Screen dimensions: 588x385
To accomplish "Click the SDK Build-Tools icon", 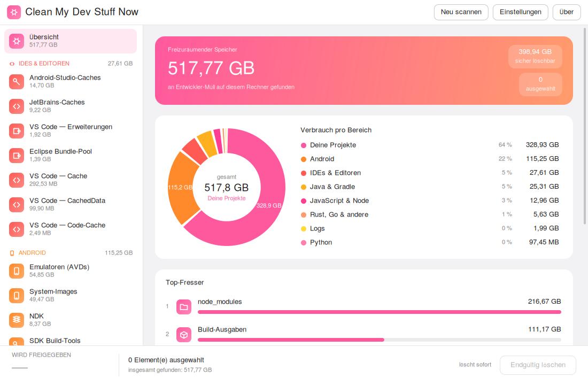I will pos(17,342).
